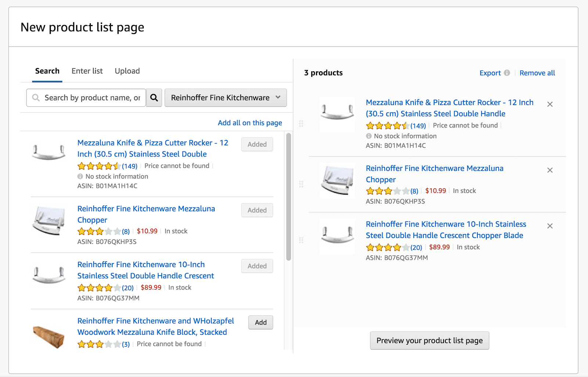The width and height of the screenshot is (588, 377).
Task: Select the Search tab
Action: [x=47, y=71]
